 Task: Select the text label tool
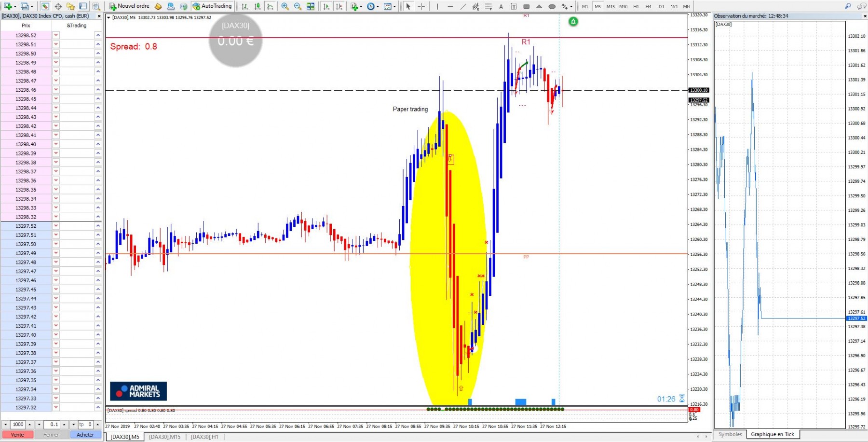[514, 6]
